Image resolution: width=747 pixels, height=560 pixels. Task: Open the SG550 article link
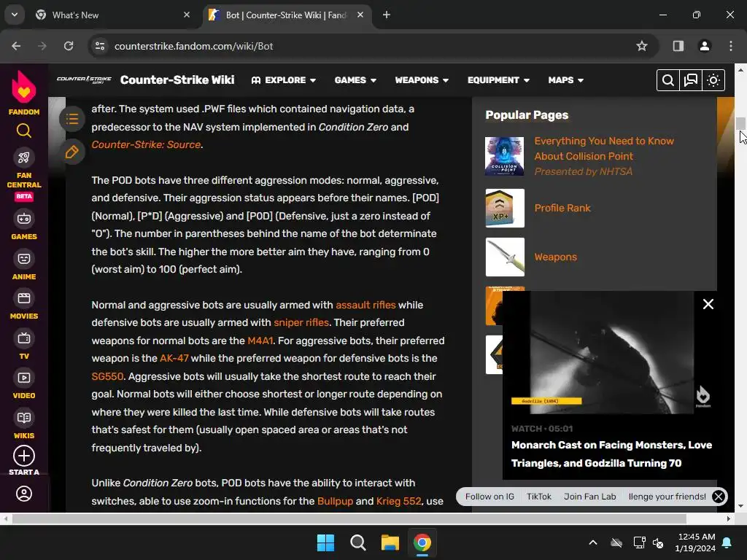[107, 376]
